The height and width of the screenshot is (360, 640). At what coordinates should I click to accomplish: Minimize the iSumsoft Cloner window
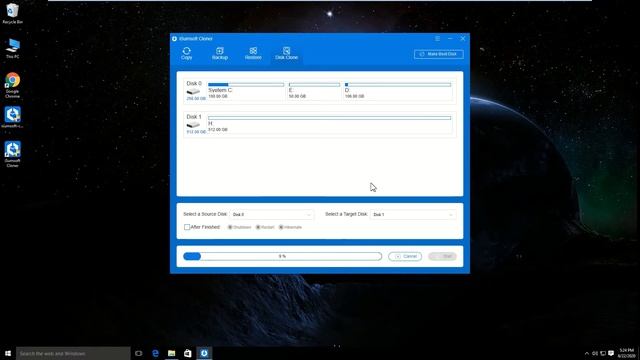450,38
